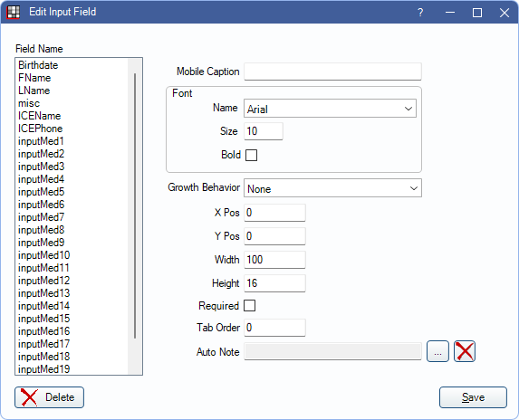
Task: Check the Required checkbox
Action: point(250,306)
